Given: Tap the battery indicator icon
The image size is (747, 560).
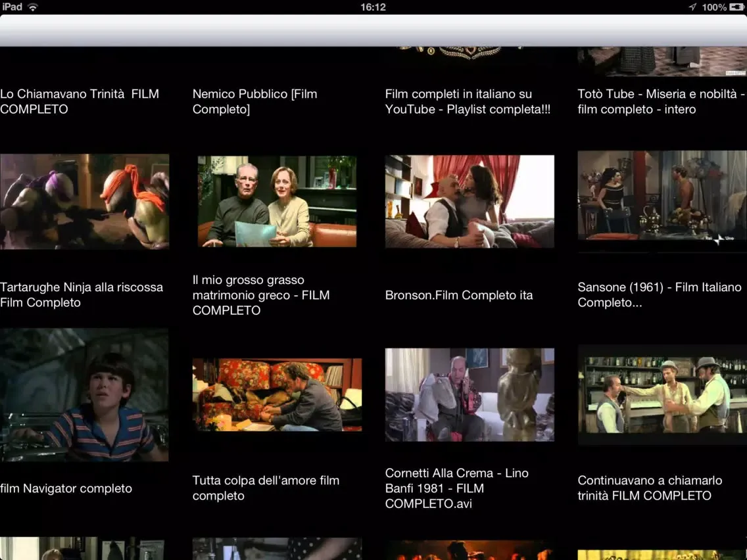Looking at the screenshot, I should 736,7.
